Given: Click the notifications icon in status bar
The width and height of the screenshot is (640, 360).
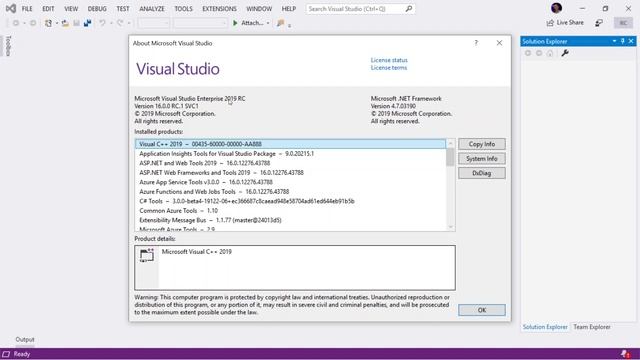Looking at the screenshot, I should 625,353.
